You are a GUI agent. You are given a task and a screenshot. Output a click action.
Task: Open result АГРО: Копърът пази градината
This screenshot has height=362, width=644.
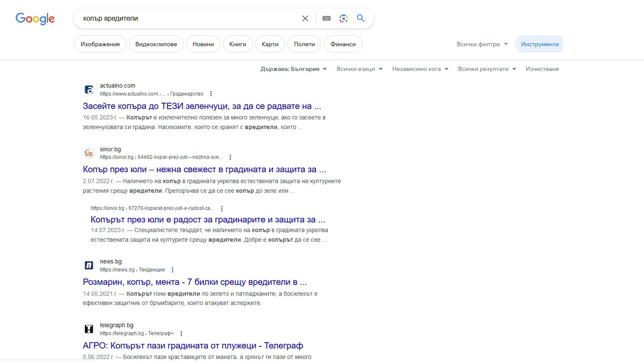(193, 345)
